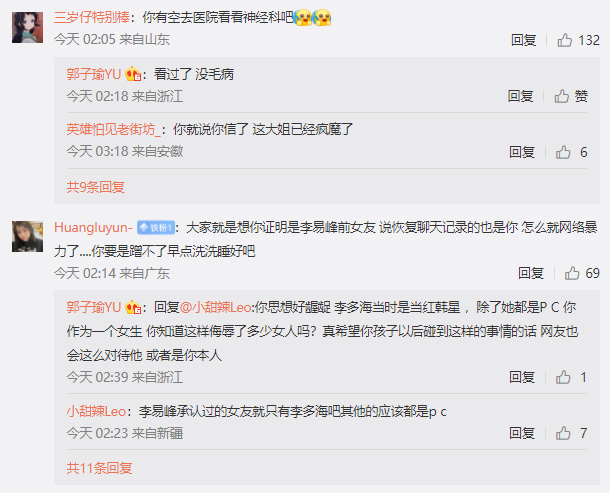
Task: Reply to 英雄怕见老街坊_'s comment
Action: 522,152
